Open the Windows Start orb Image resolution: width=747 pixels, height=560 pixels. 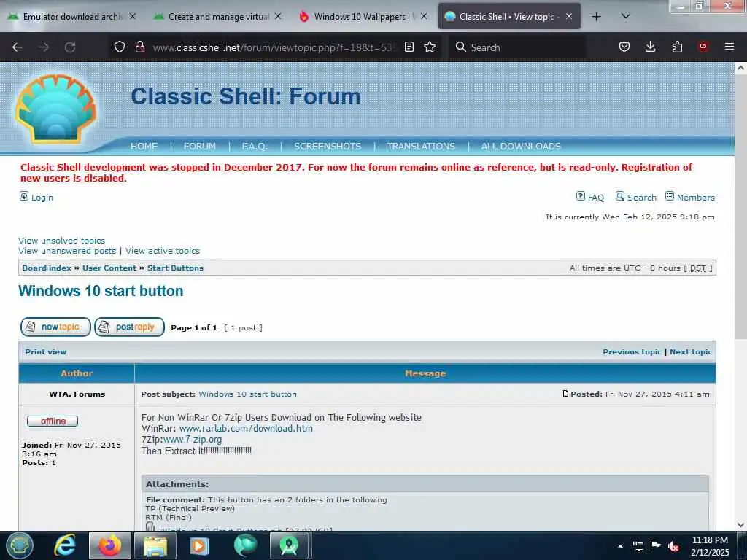click(19, 545)
